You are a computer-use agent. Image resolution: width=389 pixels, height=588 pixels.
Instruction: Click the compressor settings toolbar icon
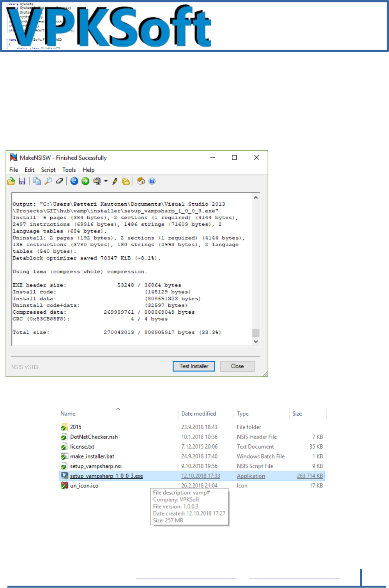tap(97, 181)
